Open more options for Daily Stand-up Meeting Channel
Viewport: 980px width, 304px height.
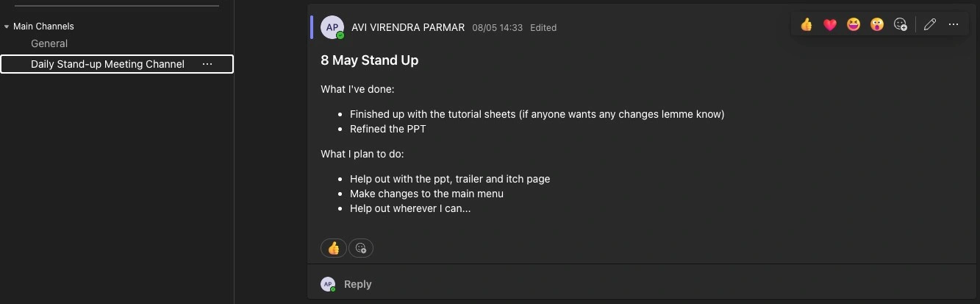(x=207, y=65)
